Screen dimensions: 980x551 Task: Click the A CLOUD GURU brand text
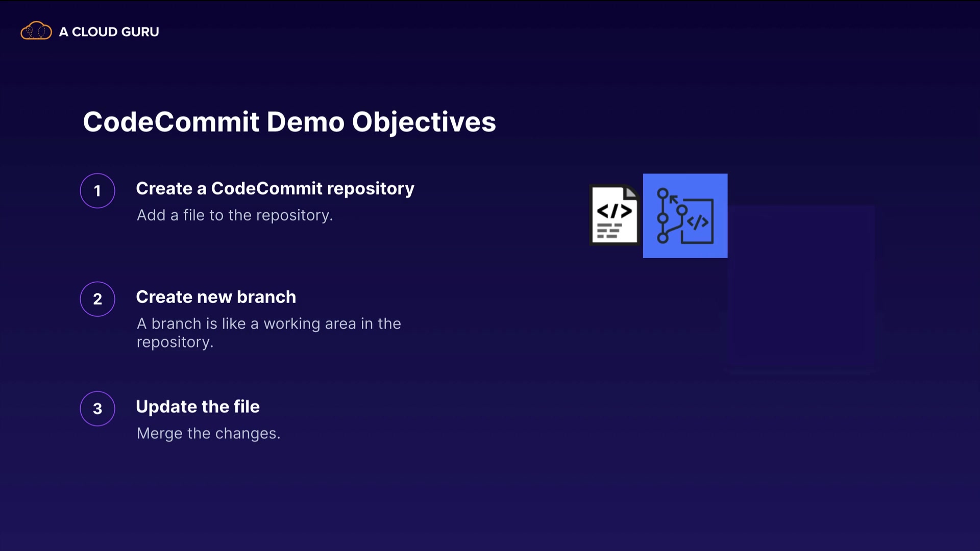pos(109,32)
